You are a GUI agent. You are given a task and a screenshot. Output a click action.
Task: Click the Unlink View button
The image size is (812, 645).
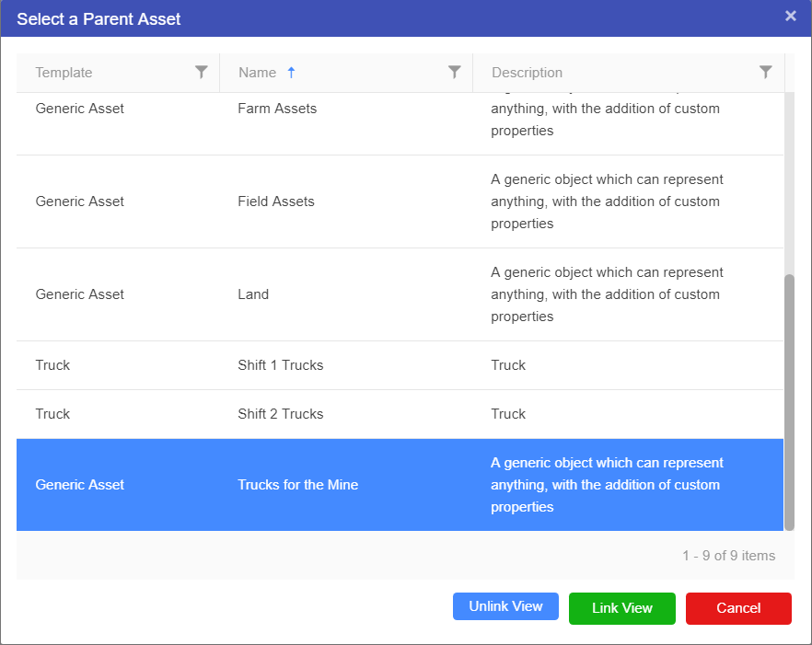[x=505, y=606]
